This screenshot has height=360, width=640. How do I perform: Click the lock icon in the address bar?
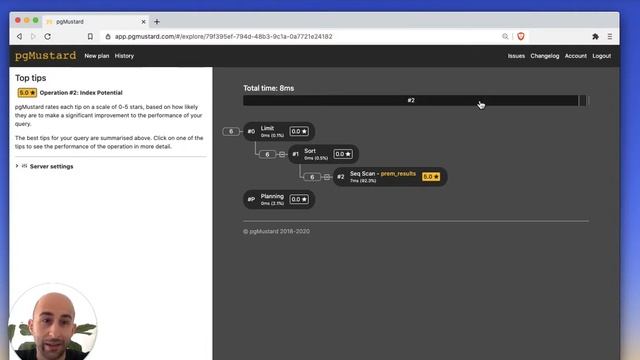coord(108,36)
